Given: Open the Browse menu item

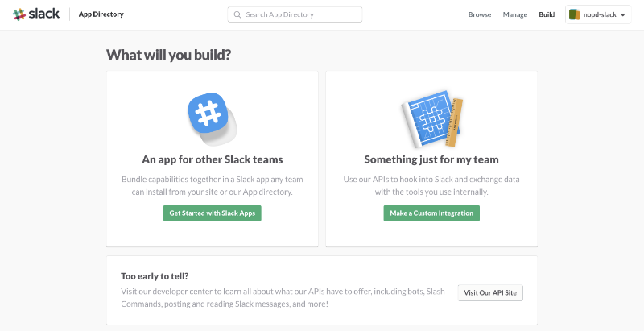Looking at the screenshot, I should [x=480, y=14].
